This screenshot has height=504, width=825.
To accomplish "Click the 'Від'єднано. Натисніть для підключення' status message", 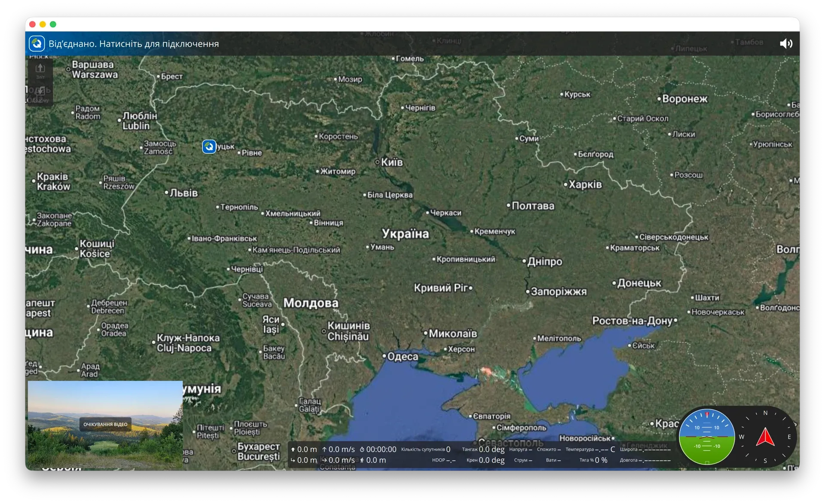I will [134, 44].
